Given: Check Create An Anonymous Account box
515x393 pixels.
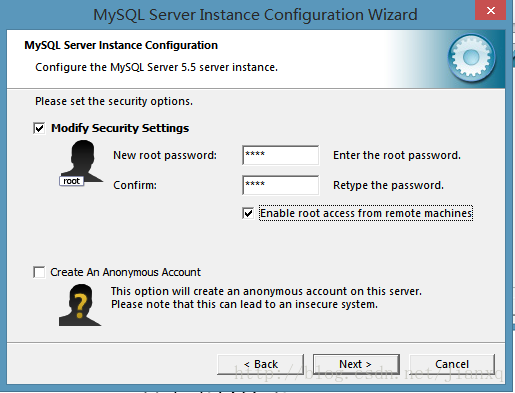Looking at the screenshot, I should tap(39, 272).
